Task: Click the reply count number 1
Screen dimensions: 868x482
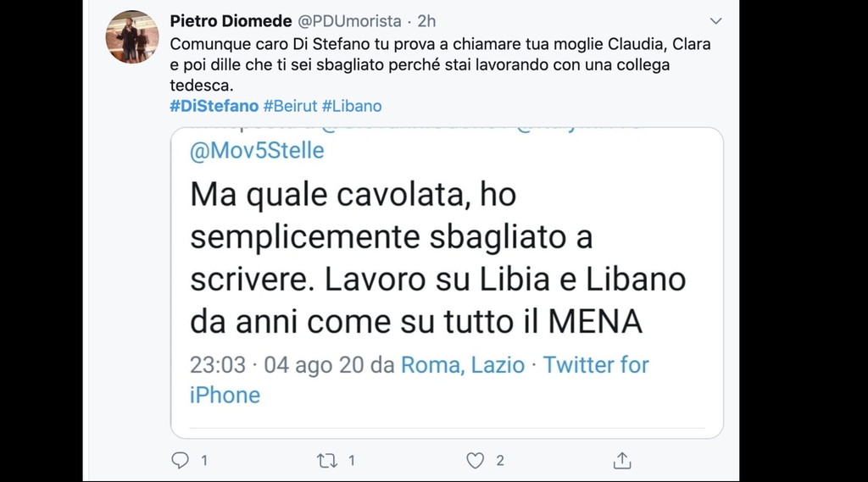Action: [x=203, y=460]
